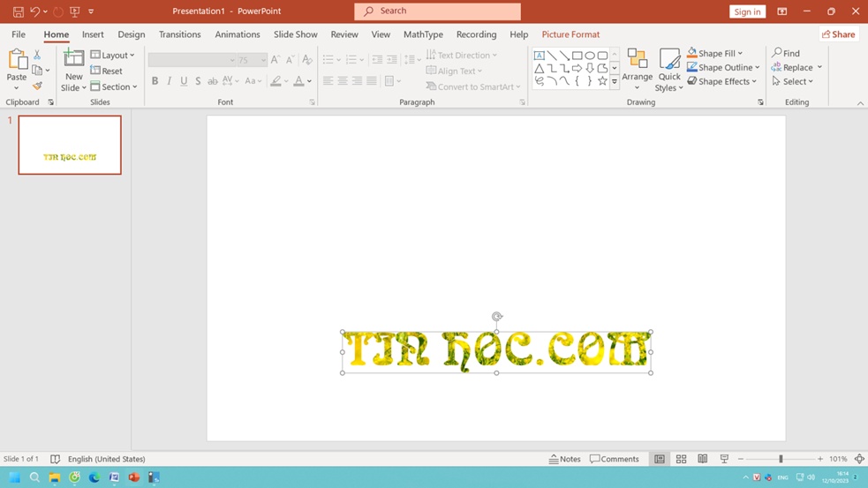Image resolution: width=868 pixels, height=488 pixels.
Task: Click the zoom slider handle
Action: point(781,459)
